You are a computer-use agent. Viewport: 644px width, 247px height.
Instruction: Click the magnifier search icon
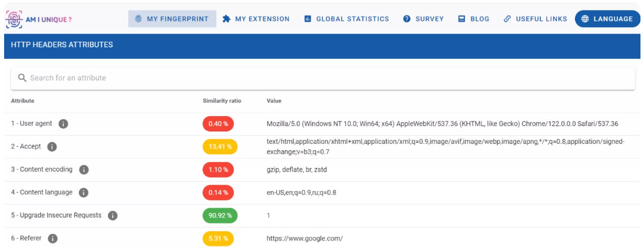(22, 78)
